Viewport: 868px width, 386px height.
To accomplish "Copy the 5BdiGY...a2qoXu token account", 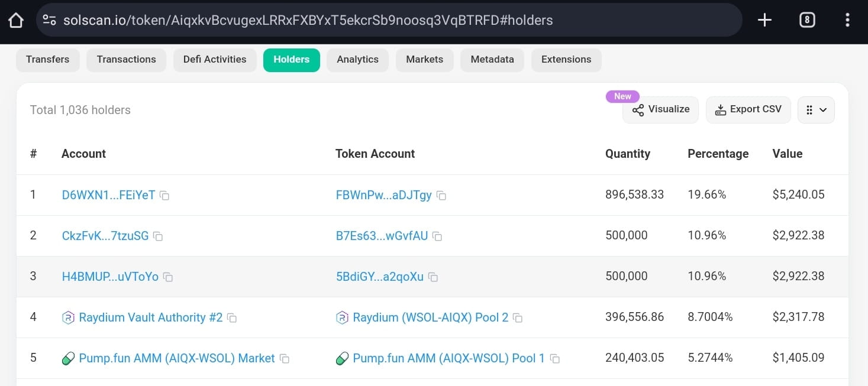I will 433,277.
